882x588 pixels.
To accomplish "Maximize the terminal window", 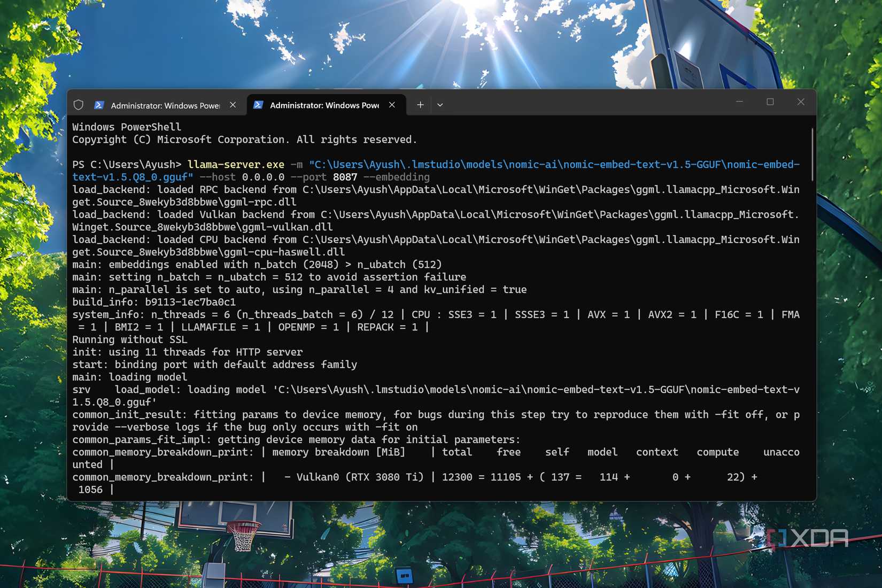I will (770, 102).
